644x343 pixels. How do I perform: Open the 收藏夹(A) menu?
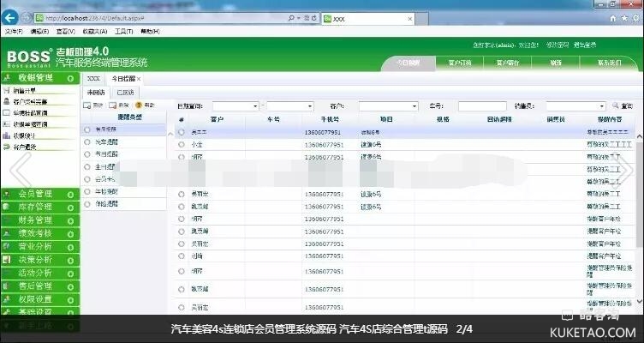tap(95, 31)
